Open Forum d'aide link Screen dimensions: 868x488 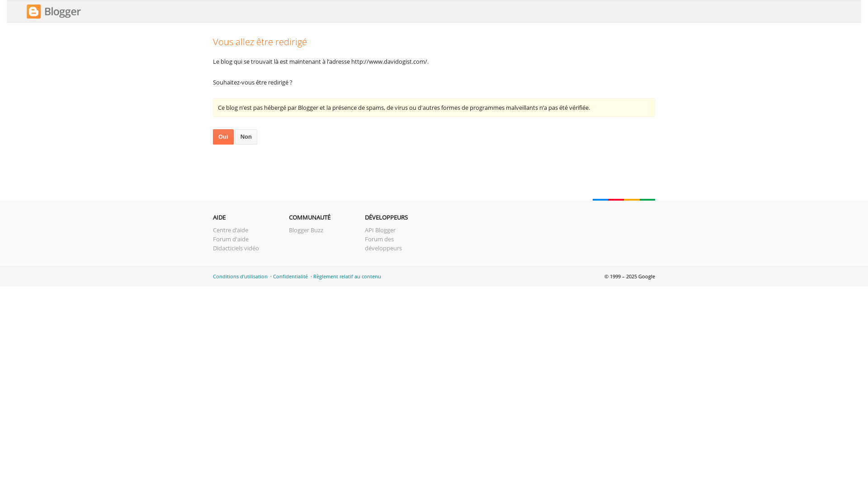tap(231, 239)
